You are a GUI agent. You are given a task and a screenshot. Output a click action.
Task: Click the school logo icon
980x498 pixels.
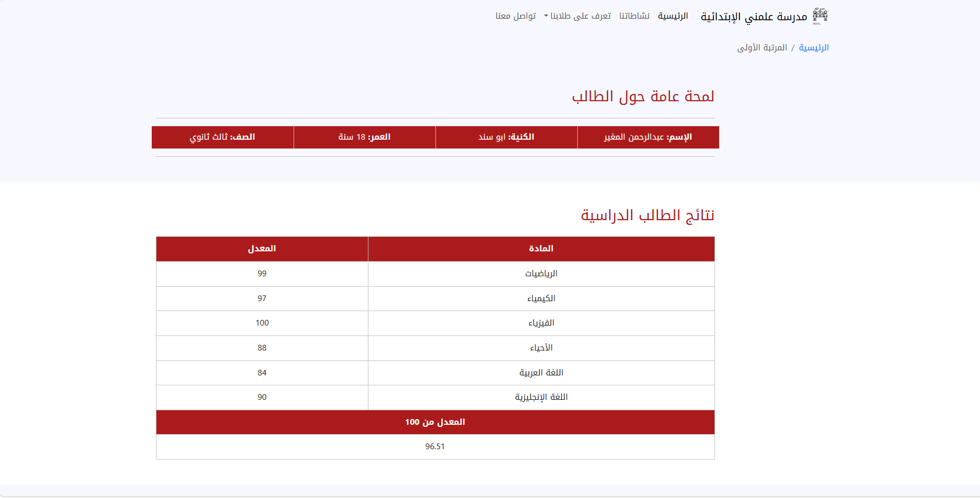pos(820,16)
